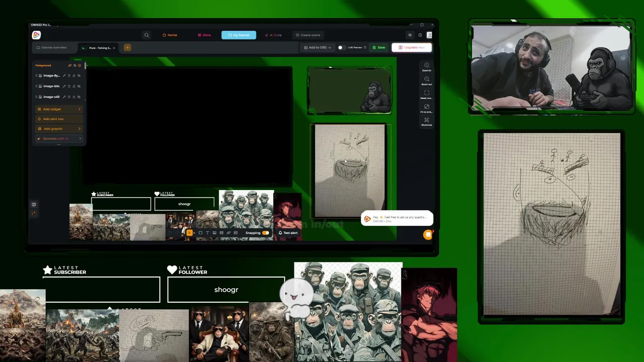This screenshot has height=362, width=644.
Task: Expand the Add widget submenu
Action: pos(59,109)
